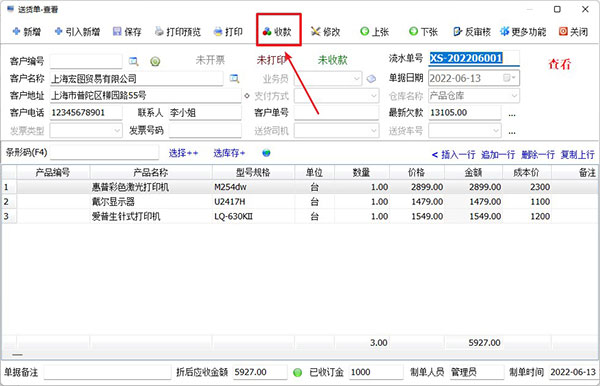Click the 未开票 status label
This screenshot has height=386, width=600.
point(210,60)
